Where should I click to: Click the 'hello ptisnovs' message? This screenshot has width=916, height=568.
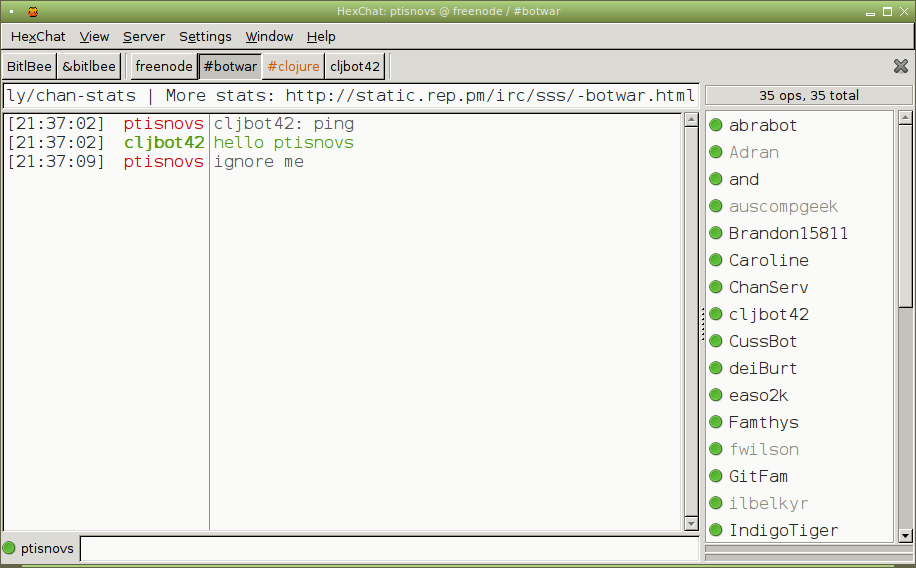pyautogui.click(x=283, y=143)
